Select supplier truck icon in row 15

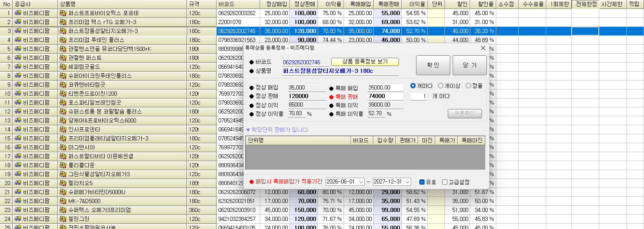coord(18,138)
